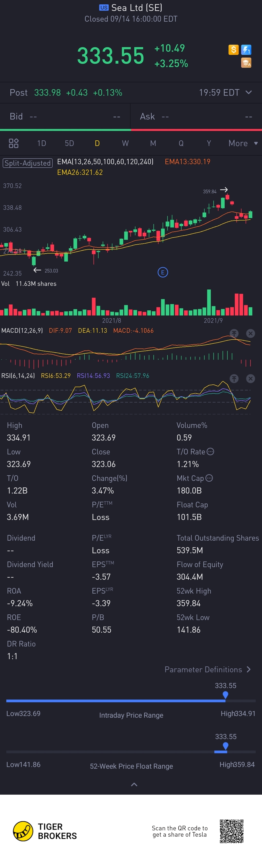Tap the 52-Week Price Float Range marker

click(226, 746)
